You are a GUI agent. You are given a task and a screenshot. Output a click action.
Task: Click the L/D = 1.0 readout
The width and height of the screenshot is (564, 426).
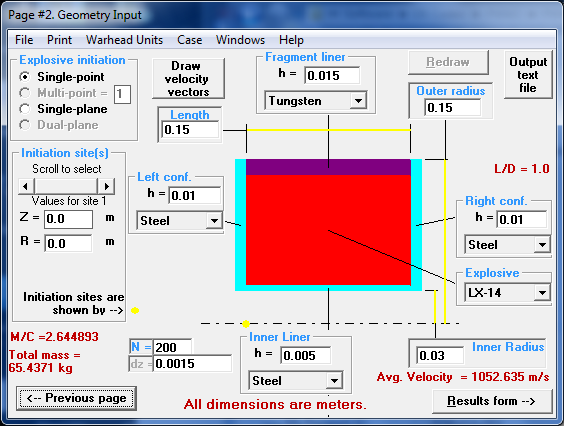522,169
